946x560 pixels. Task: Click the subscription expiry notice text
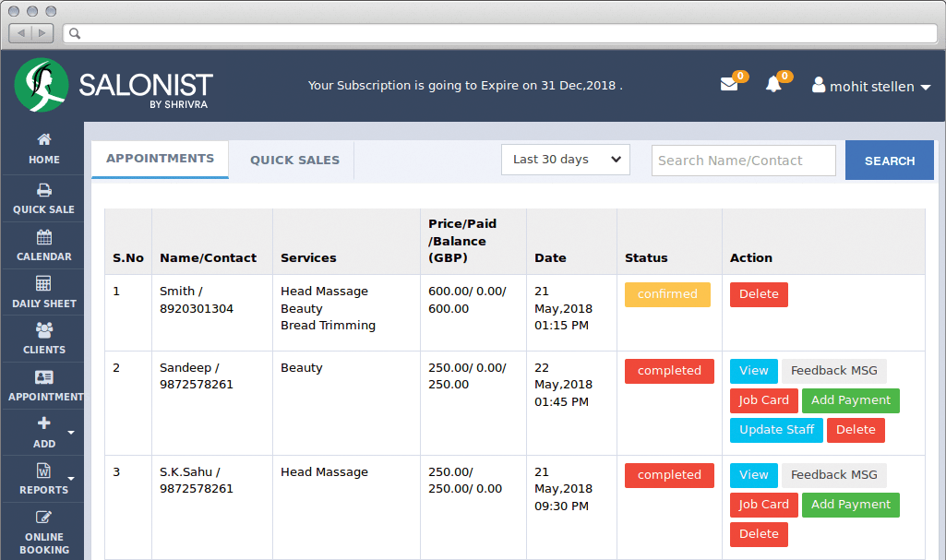465,86
